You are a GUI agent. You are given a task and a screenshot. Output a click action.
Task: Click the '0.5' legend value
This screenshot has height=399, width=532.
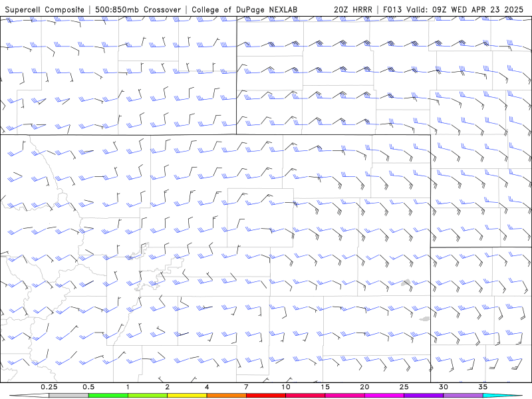88,387
